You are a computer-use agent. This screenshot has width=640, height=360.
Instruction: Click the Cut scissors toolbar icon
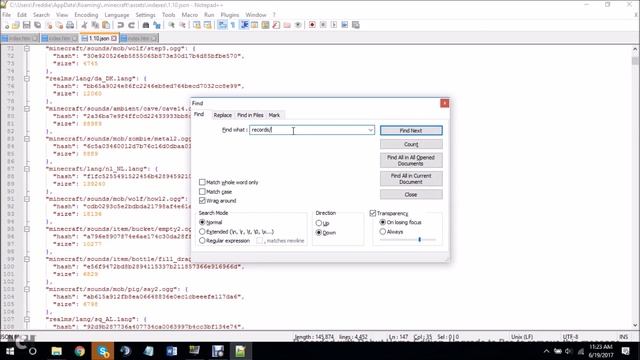84,25
